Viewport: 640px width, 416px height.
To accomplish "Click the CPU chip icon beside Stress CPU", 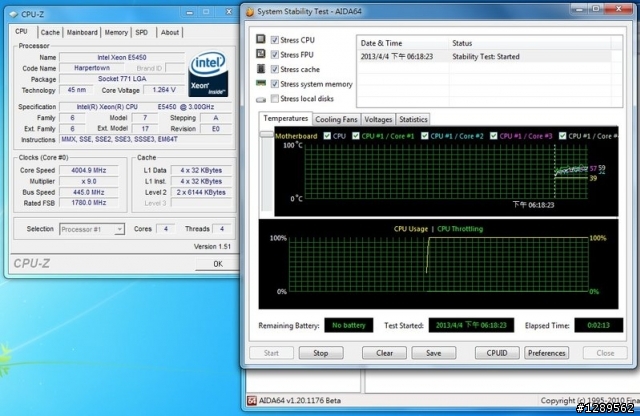I will [260, 39].
